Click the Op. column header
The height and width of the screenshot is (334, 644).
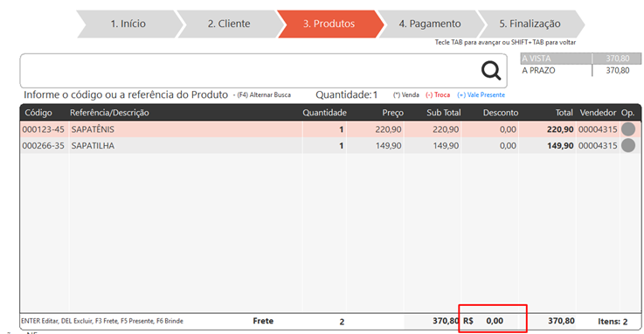tap(627, 113)
